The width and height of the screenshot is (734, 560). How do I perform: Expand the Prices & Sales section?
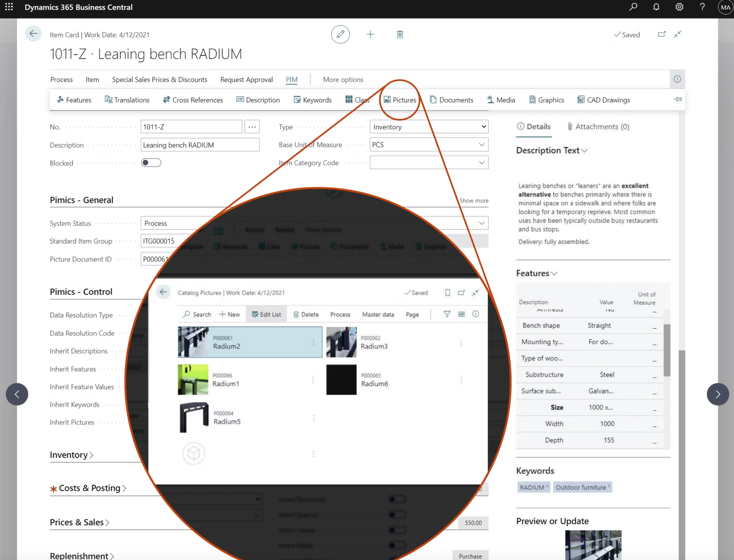coord(79,522)
